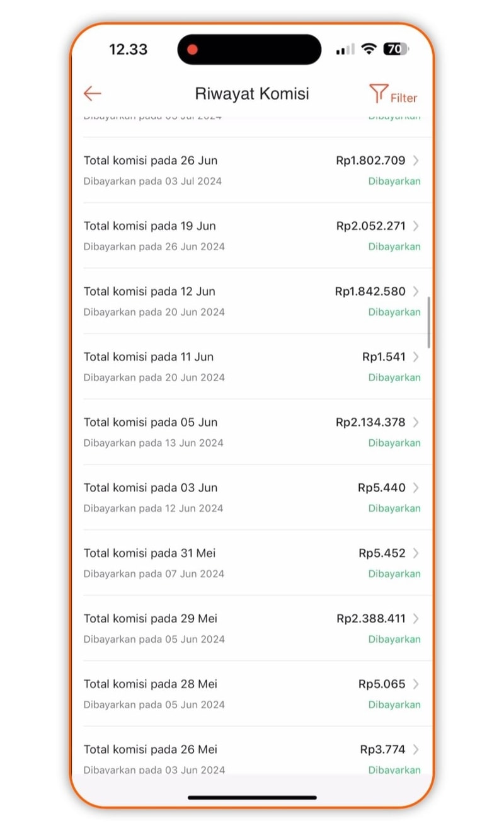Tap the 12.33 clock in status bar
504x828 pixels.
point(129,50)
